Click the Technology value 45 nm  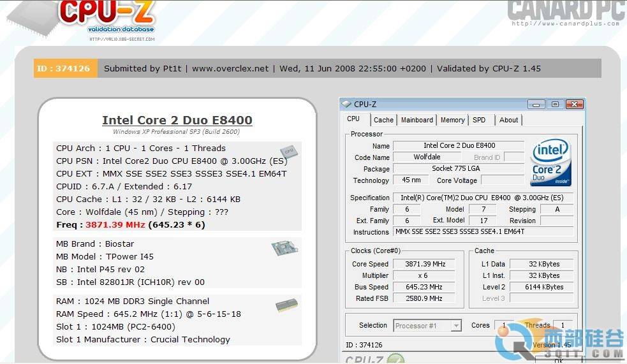tap(411, 180)
